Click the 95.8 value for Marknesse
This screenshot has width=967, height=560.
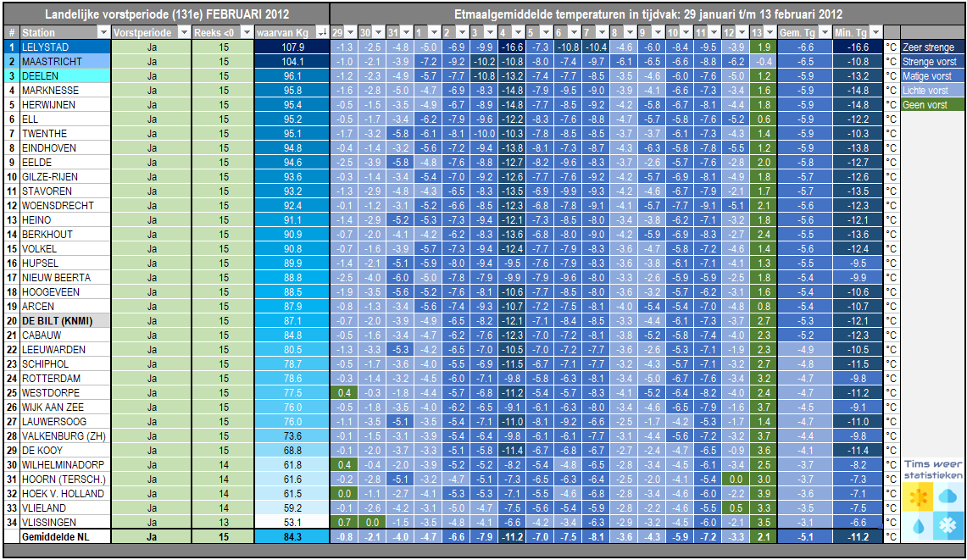(x=292, y=90)
